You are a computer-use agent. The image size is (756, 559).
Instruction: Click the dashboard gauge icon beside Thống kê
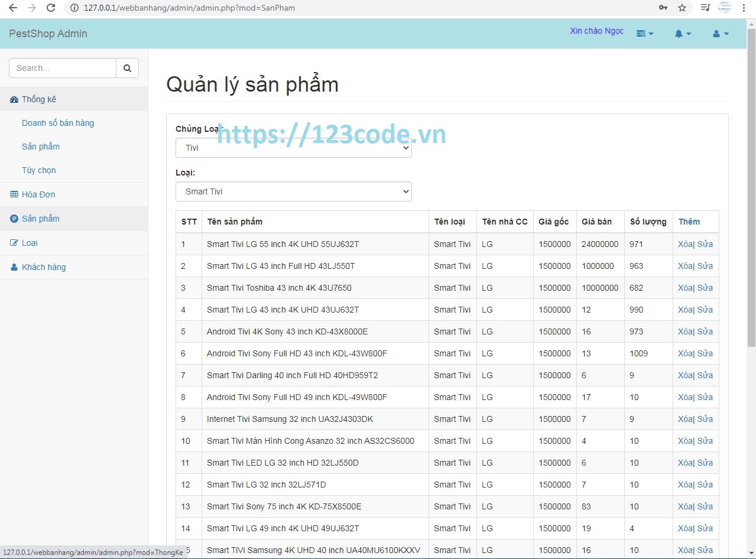(x=14, y=99)
